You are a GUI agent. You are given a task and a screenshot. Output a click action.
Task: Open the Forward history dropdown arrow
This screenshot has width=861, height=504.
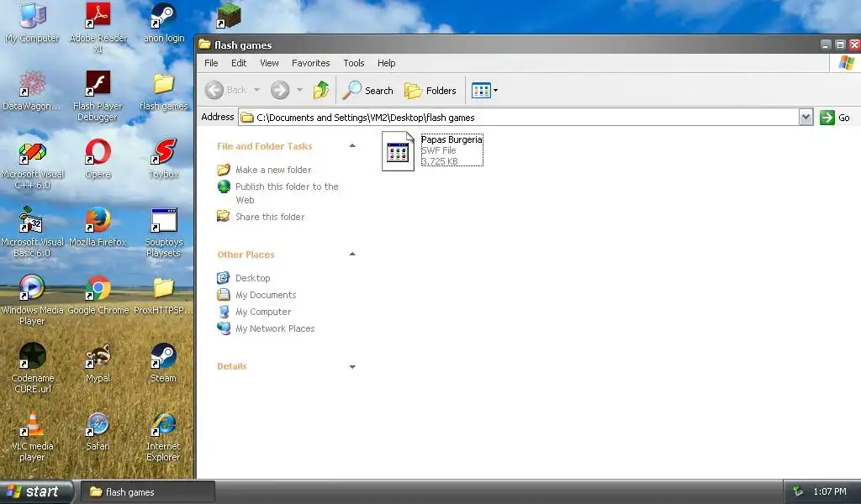299,90
